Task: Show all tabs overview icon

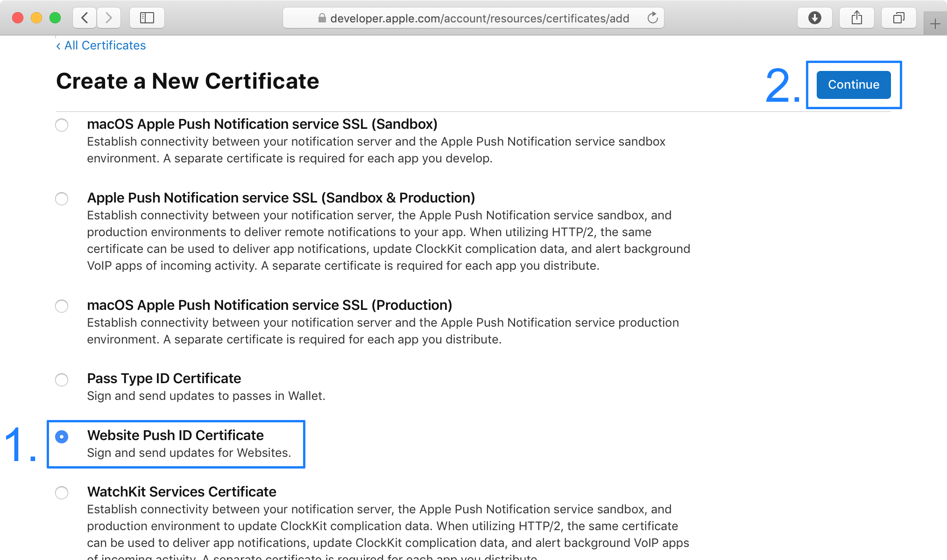Action: (x=898, y=18)
